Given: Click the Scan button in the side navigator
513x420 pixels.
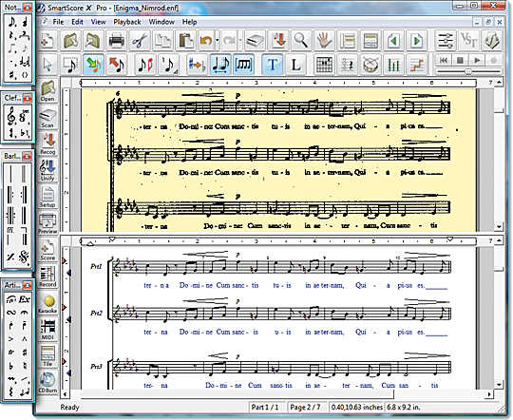Looking at the screenshot, I should (x=47, y=118).
